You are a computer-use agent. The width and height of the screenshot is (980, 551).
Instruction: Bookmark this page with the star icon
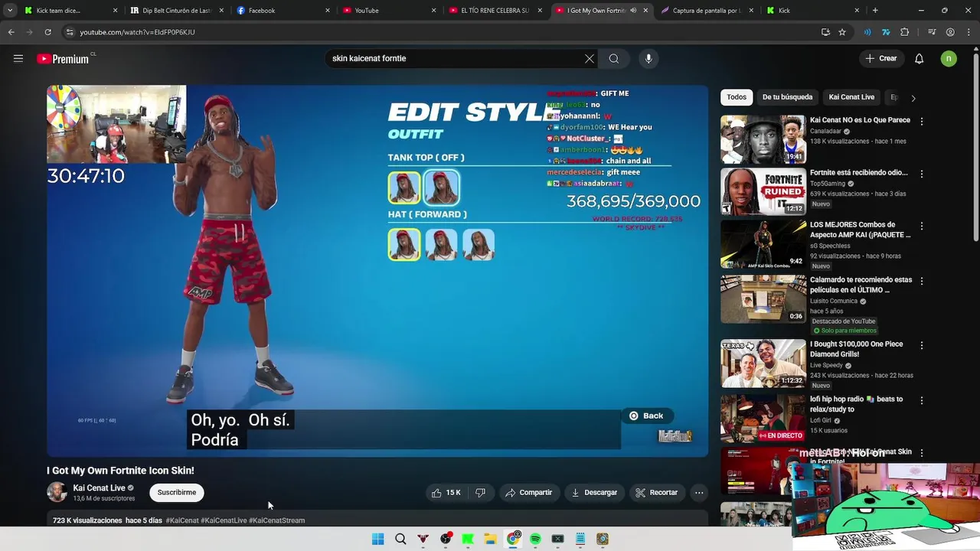pyautogui.click(x=842, y=32)
